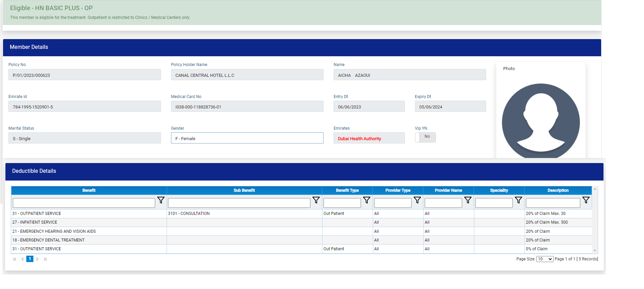Toggle the Vip YN switch

pyautogui.click(x=425, y=137)
